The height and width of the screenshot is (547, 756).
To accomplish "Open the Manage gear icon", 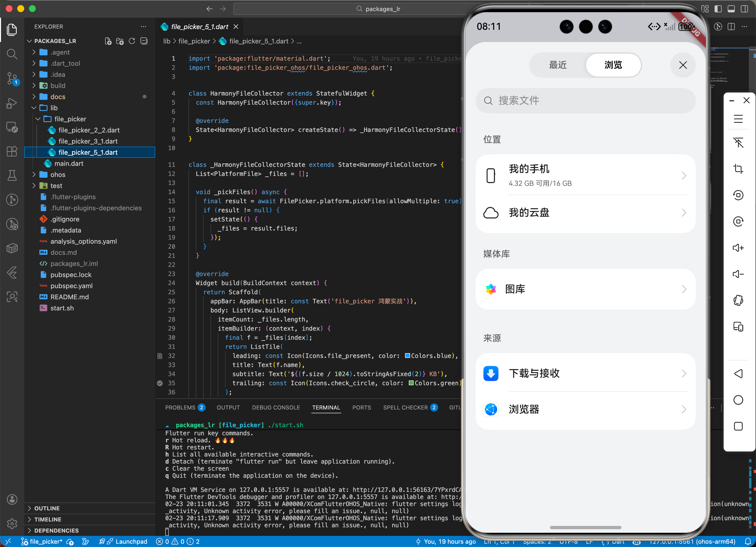I will click(x=12, y=524).
